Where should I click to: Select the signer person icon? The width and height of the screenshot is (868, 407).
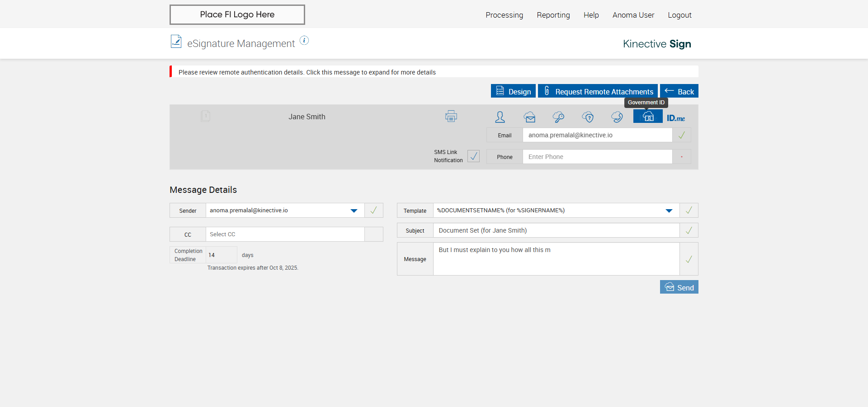(500, 117)
